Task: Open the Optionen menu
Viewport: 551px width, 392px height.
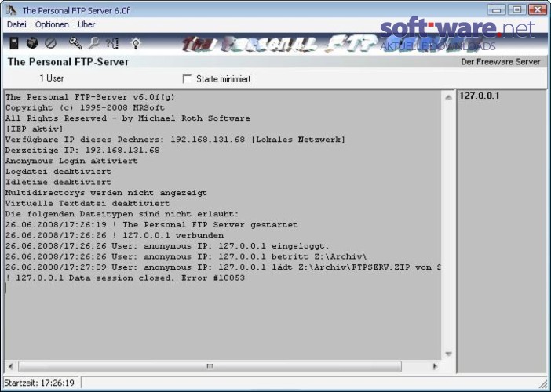Action: [x=52, y=24]
